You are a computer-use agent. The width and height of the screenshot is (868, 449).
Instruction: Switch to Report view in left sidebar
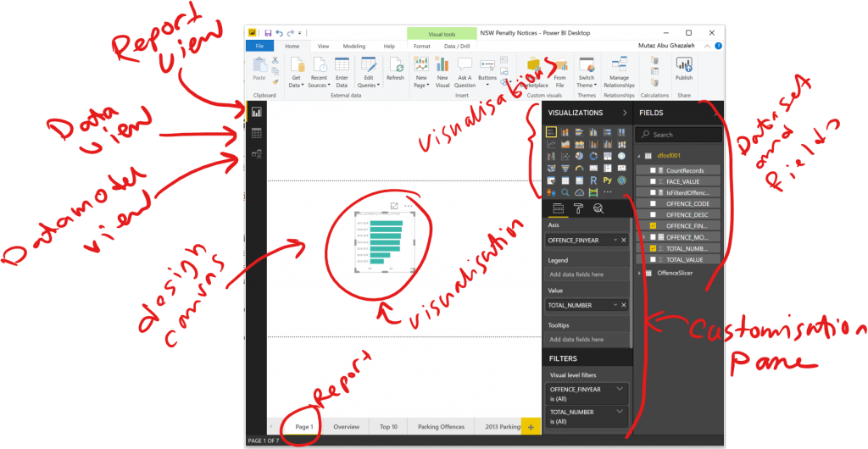pyautogui.click(x=256, y=112)
